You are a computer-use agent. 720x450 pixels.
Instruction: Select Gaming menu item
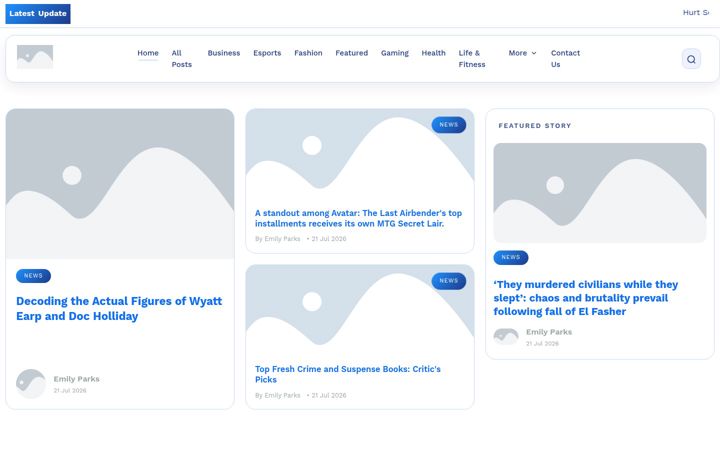point(395,53)
